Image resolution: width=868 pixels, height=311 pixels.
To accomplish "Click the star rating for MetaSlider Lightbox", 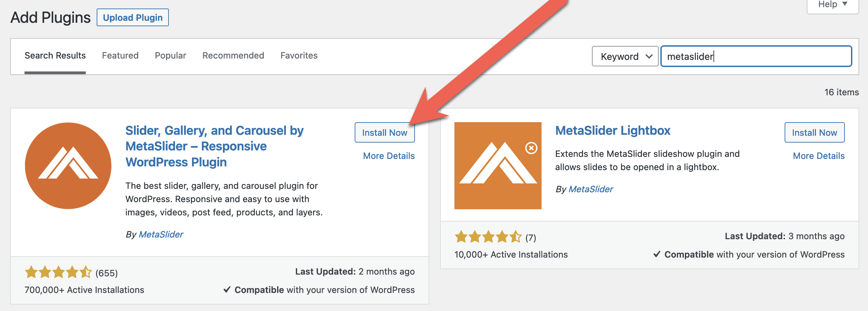I will tap(488, 237).
